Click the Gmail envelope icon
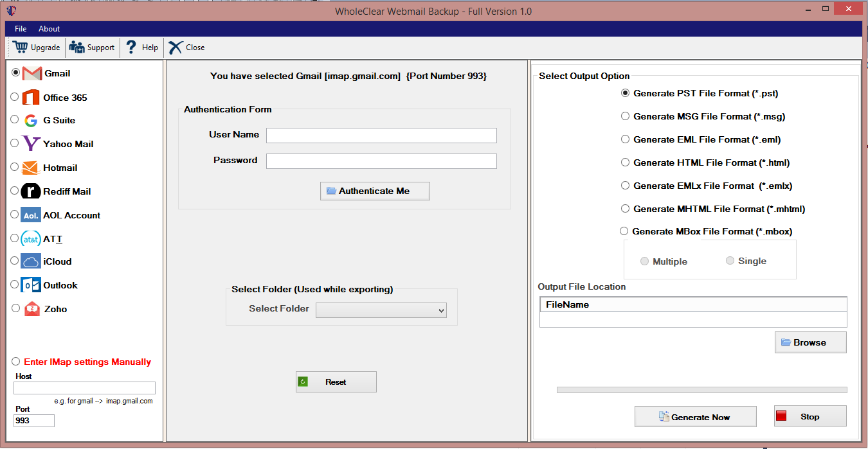This screenshot has height=449, width=868. tap(32, 73)
